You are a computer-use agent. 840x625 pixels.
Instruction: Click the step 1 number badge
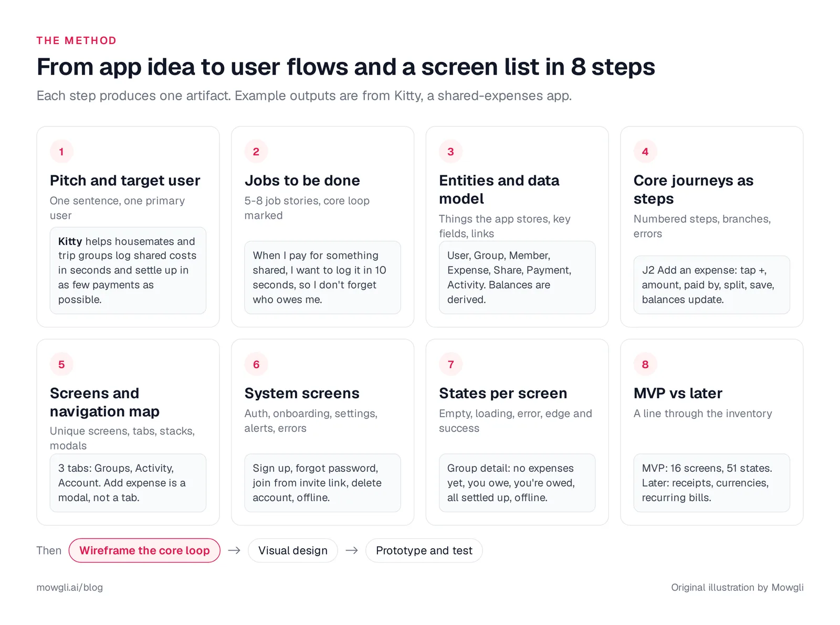tap(61, 152)
